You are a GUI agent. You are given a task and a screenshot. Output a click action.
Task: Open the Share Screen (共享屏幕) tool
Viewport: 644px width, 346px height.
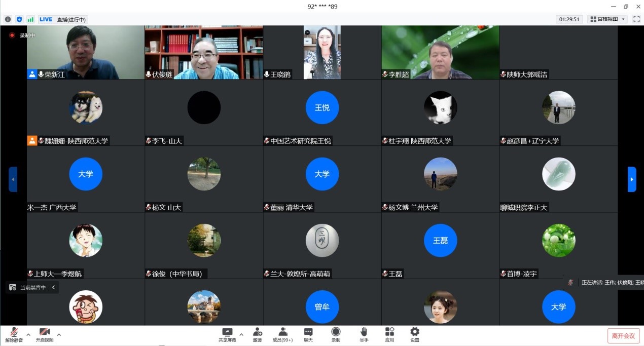click(x=227, y=332)
